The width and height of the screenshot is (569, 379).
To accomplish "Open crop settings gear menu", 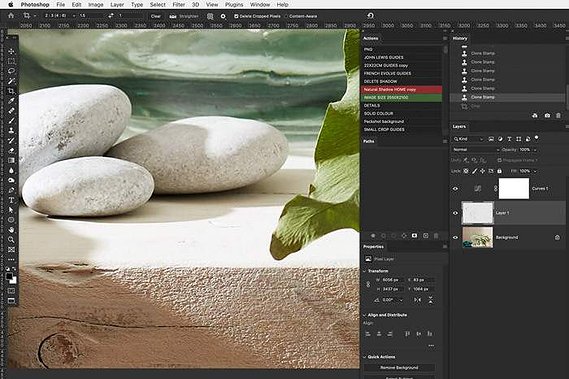I will tap(223, 16).
